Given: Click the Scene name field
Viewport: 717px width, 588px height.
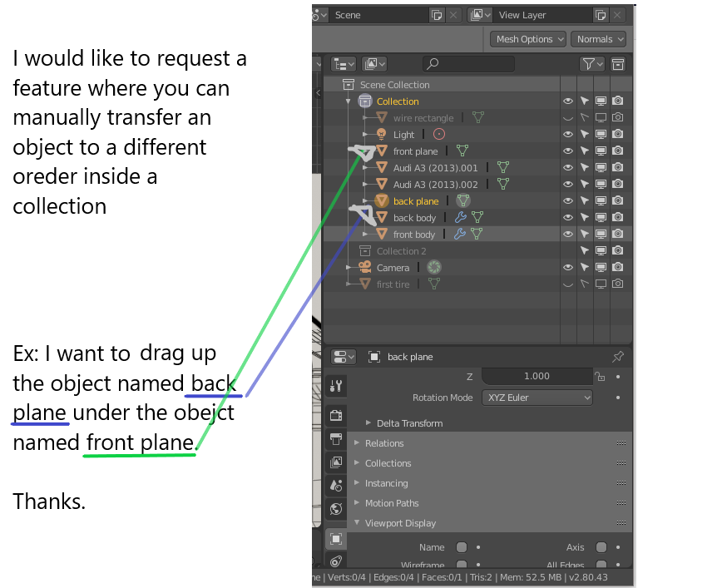Looking at the screenshot, I should [x=380, y=15].
